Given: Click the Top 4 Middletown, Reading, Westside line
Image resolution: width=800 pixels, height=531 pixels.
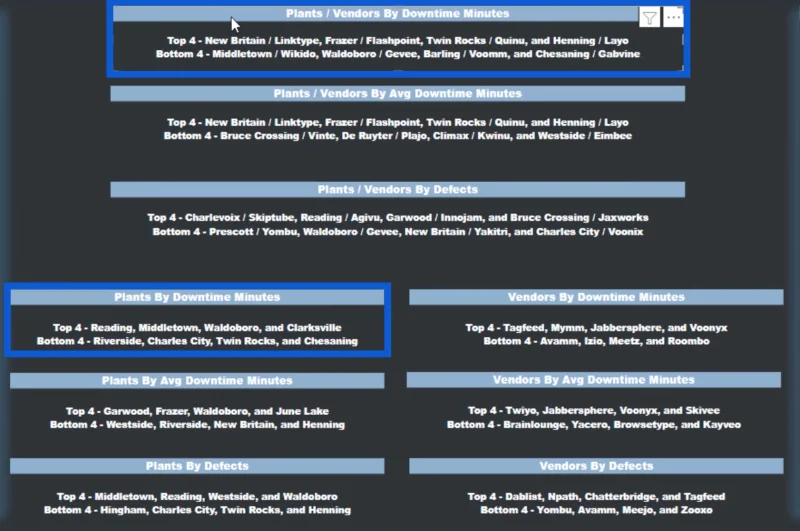Looking at the screenshot, I should [197, 496].
